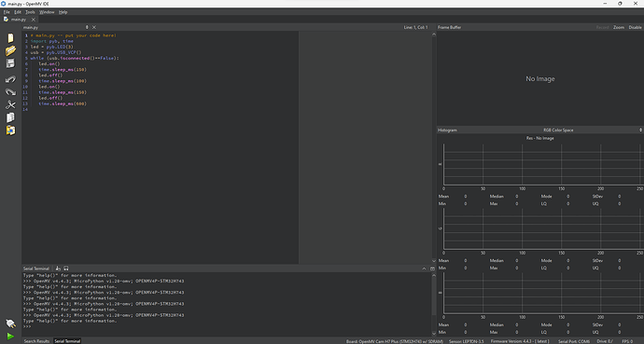Click the Firmware Version 4.4.3 status entry
644x344 pixels.
(520, 341)
